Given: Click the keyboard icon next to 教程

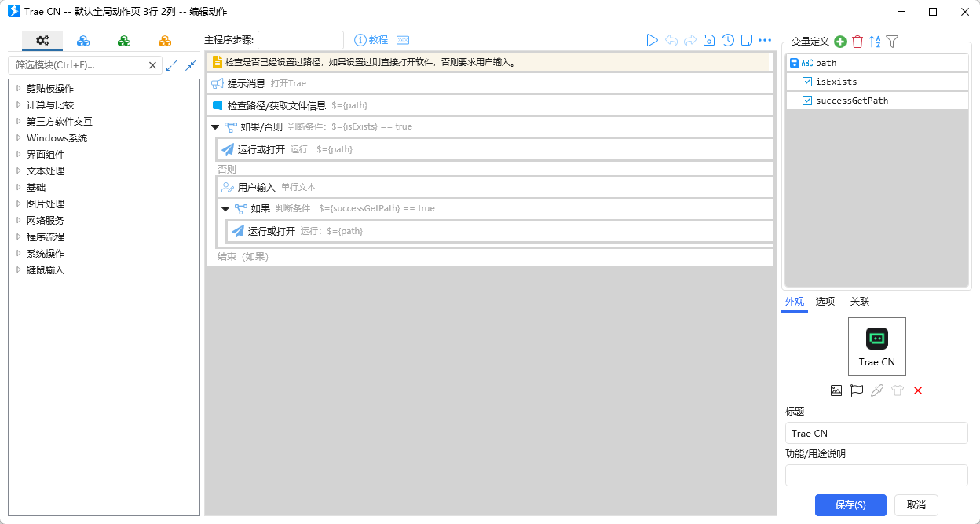Looking at the screenshot, I should pos(403,40).
